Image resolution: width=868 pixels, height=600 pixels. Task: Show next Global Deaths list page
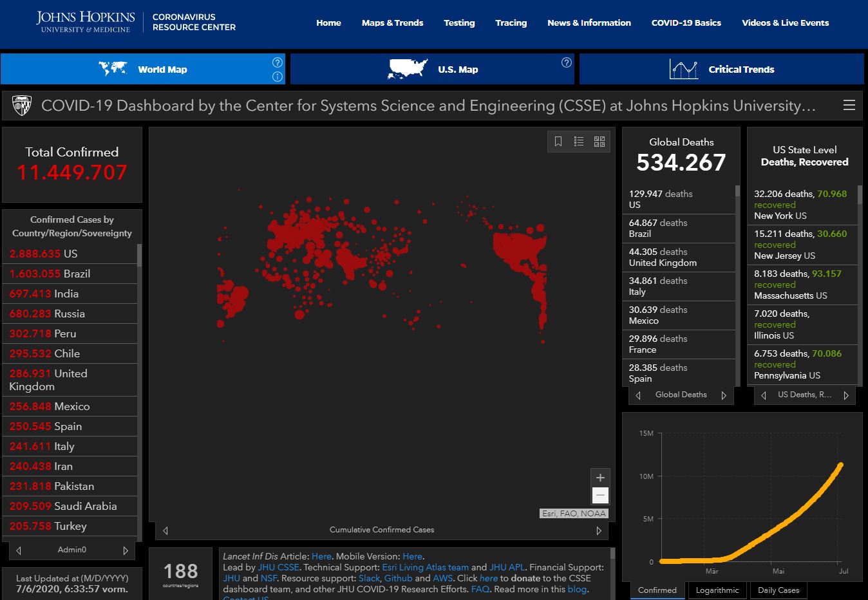coord(724,395)
